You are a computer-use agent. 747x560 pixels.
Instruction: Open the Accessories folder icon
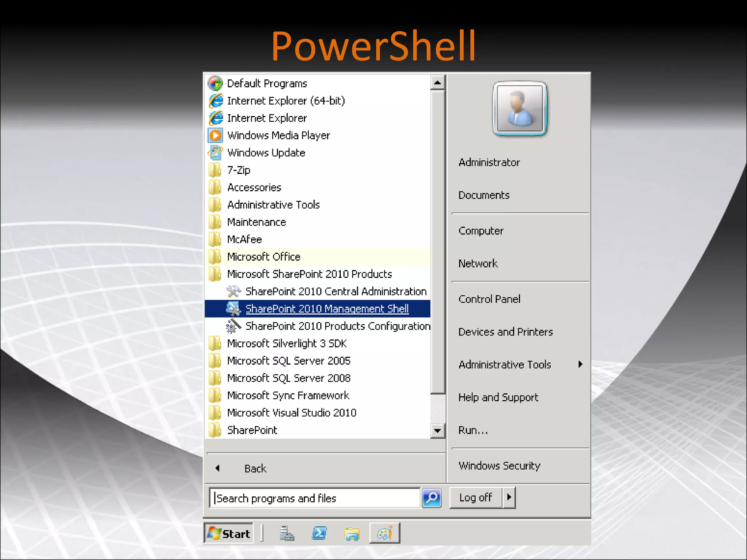click(x=215, y=187)
